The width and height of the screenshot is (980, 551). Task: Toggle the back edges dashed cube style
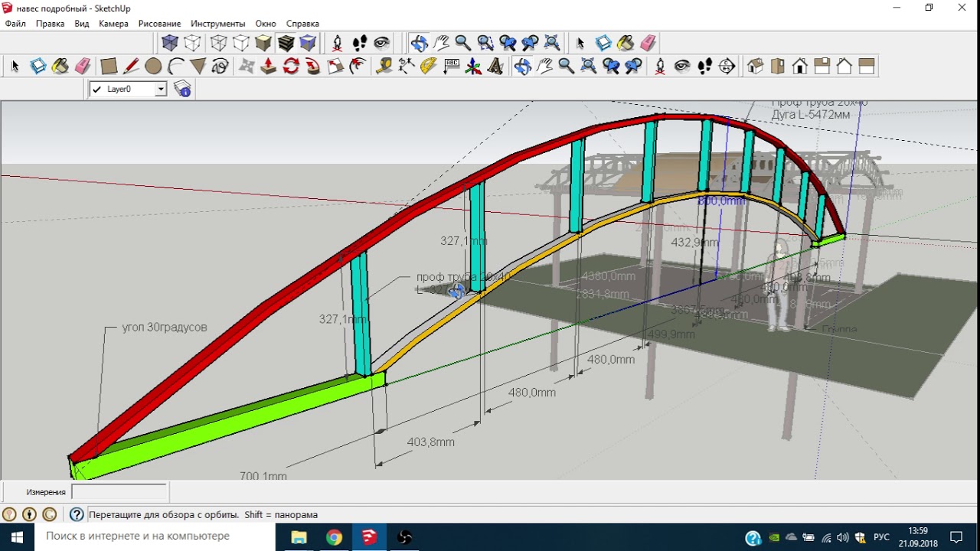[x=192, y=43]
